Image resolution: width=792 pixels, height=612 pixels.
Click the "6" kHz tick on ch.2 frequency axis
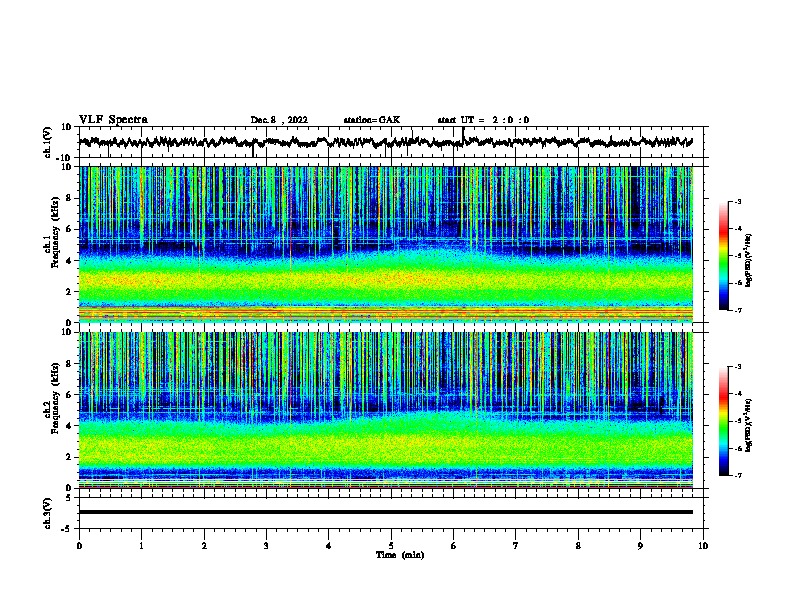[x=70, y=395]
